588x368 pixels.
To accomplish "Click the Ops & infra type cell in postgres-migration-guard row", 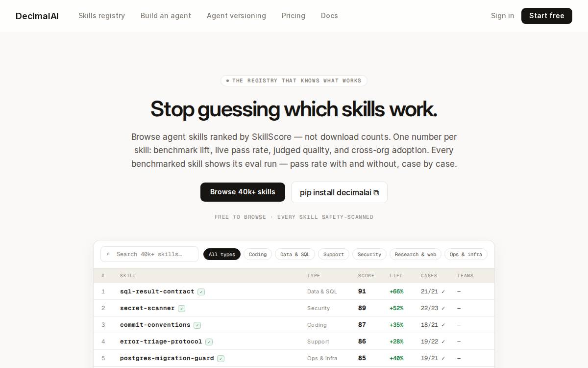I will pos(322,358).
